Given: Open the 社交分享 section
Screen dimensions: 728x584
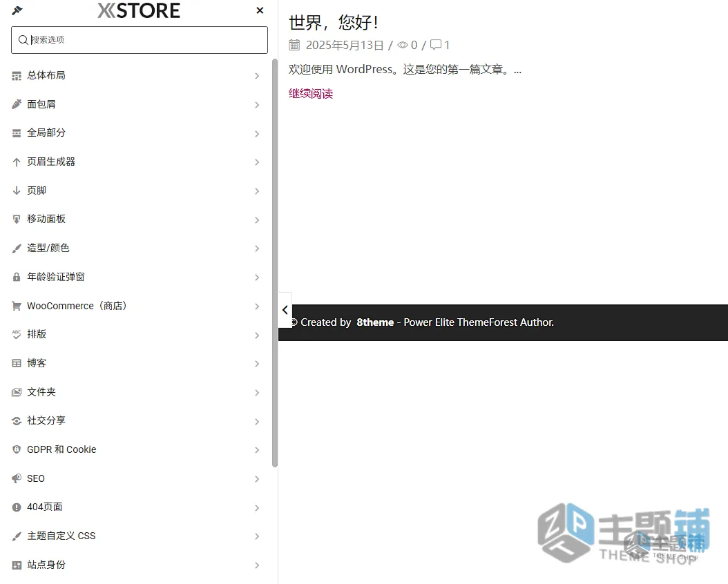Looking at the screenshot, I should pyautogui.click(x=135, y=421).
